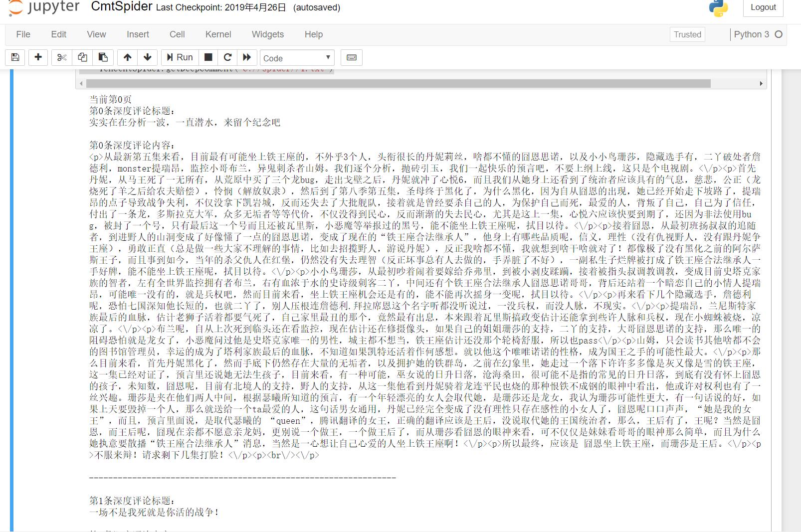Cut selected cells with scissors icon

pos(61,57)
